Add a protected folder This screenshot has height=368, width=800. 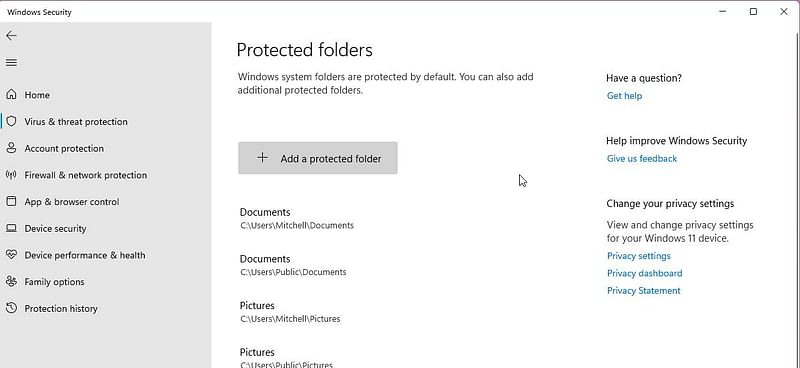coord(317,158)
